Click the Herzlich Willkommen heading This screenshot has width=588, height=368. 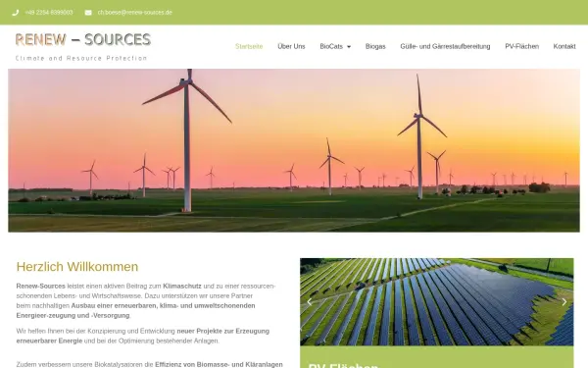pos(77,267)
